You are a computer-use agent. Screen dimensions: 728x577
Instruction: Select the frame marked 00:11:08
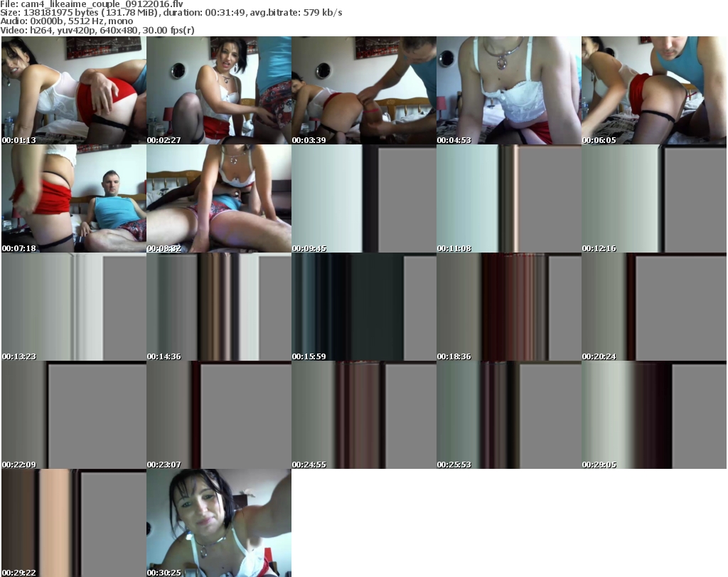coord(509,198)
